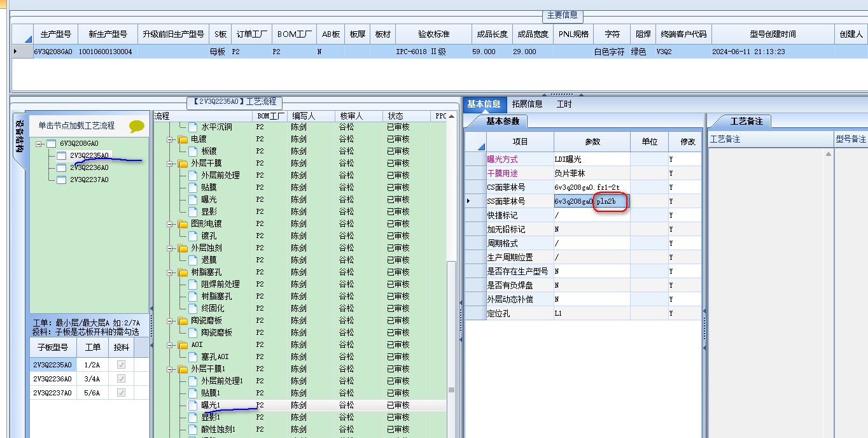
Task: Collapse the 树脂塞孔 process group
Action: [171, 272]
